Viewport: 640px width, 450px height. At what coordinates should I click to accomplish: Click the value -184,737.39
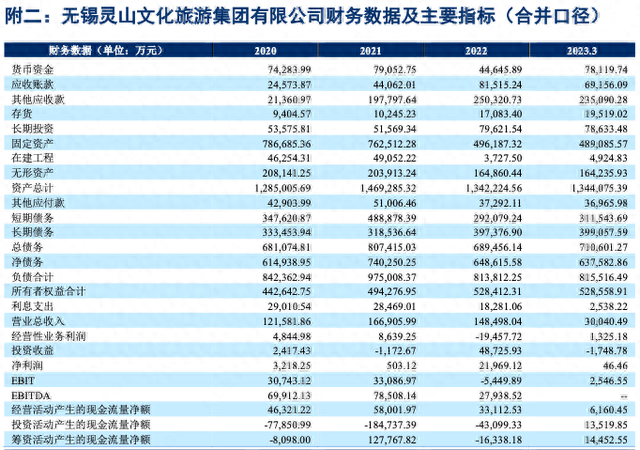point(391,425)
